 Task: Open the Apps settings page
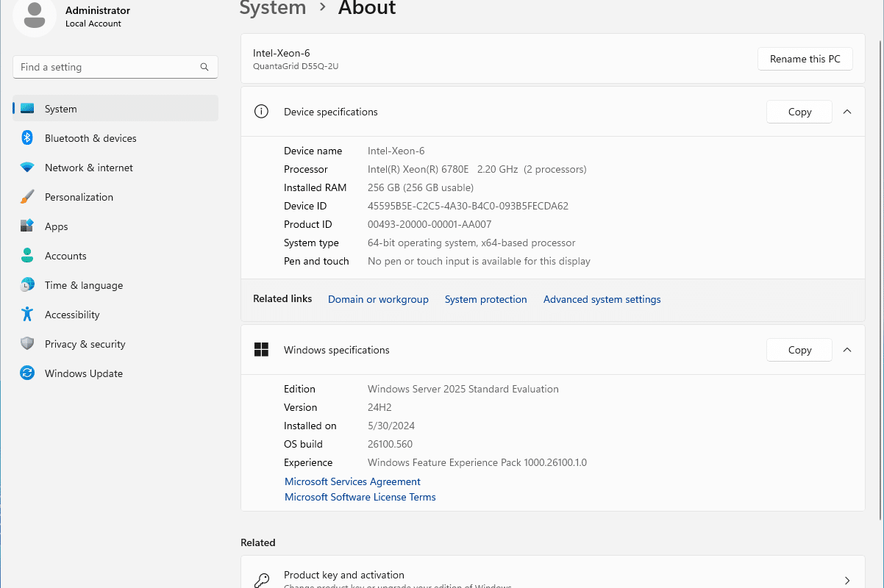[x=115, y=226]
